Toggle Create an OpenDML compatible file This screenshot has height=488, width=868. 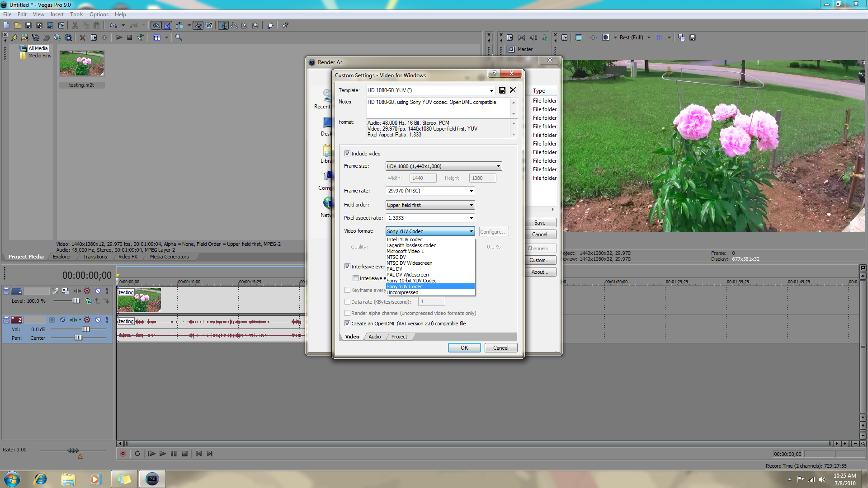pyautogui.click(x=347, y=324)
